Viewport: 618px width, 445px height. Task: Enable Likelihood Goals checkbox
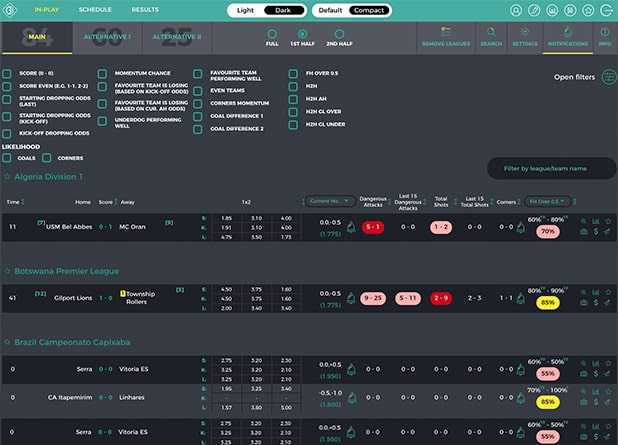7,158
